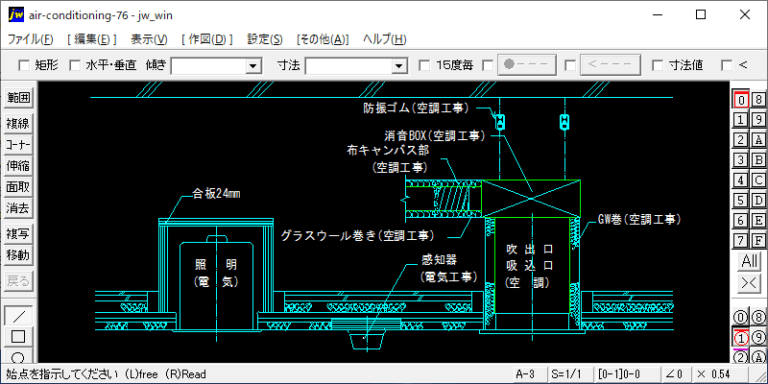The height and width of the screenshot is (384, 768).
Task: Toggle the 15度毎 checkbox
Action: click(425, 65)
